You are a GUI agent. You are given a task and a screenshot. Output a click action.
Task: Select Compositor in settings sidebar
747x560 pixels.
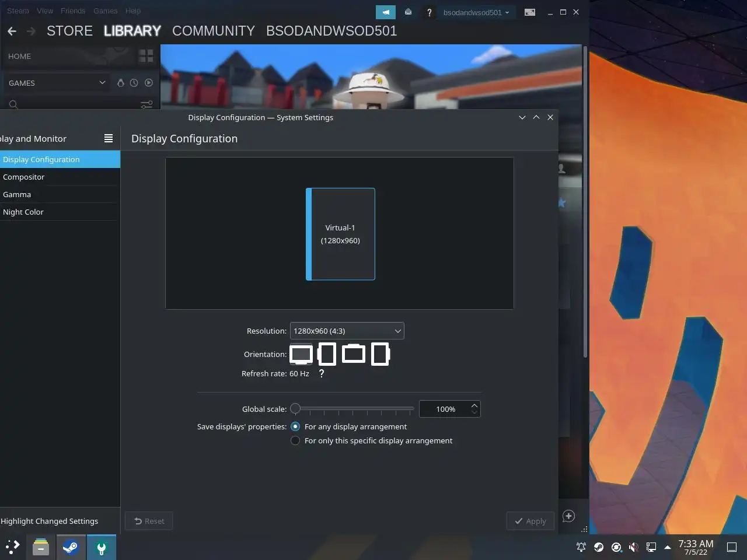[x=60, y=177]
